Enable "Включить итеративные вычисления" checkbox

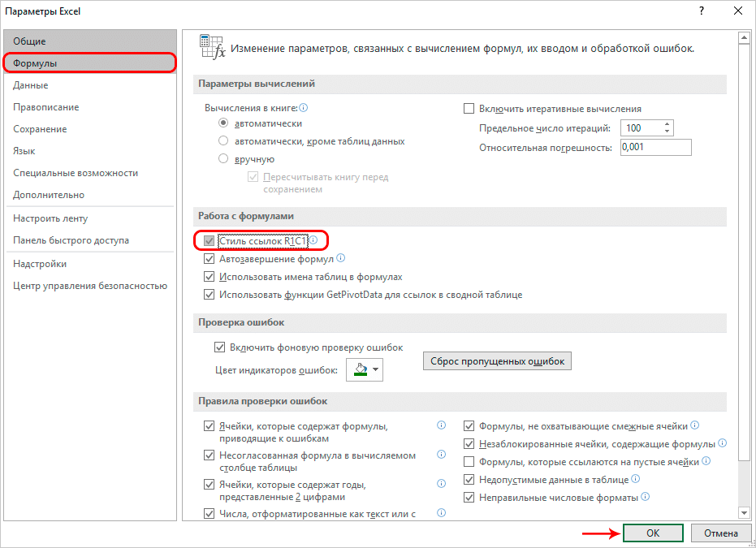pos(469,109)
